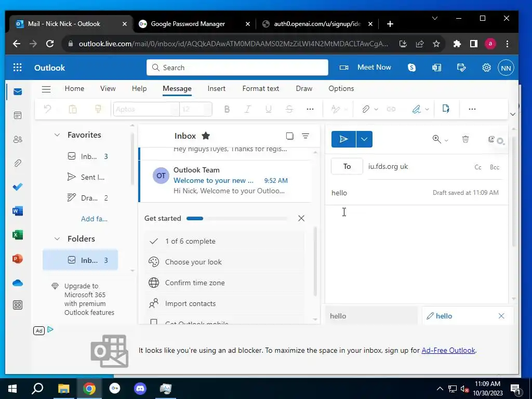
Task: Switch to the View ribbon tab
Action: 108,88
